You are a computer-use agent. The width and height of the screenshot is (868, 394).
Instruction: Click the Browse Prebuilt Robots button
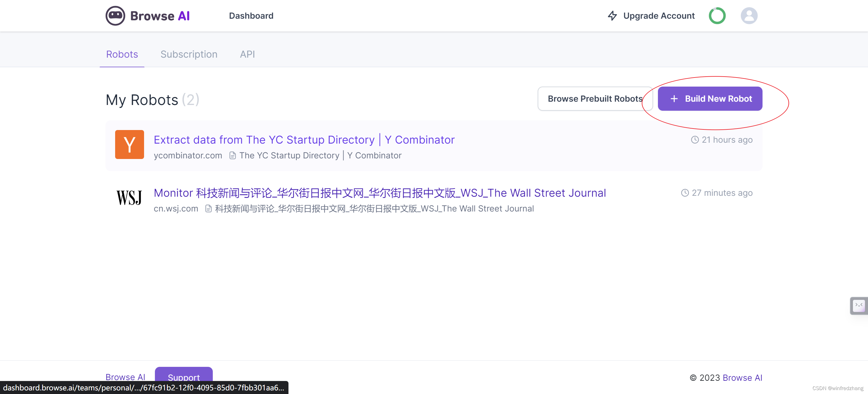tap(595, 98)
